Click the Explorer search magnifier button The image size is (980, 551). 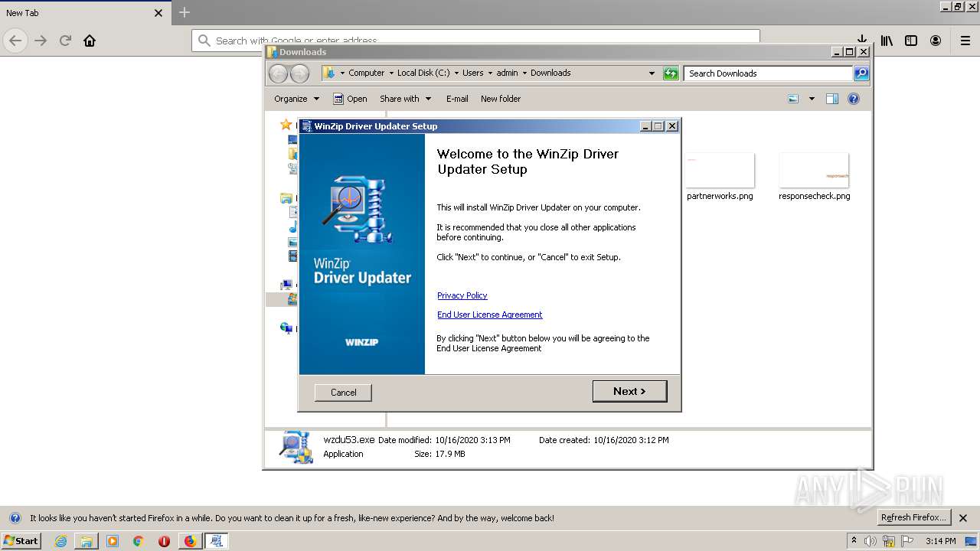(861, 73)
